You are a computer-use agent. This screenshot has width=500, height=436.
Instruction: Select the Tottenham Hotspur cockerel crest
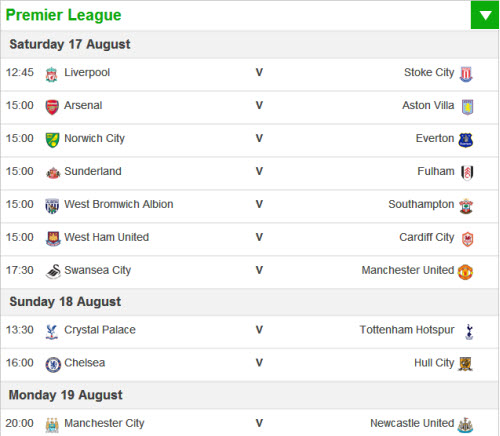click(x=469, y=332)
